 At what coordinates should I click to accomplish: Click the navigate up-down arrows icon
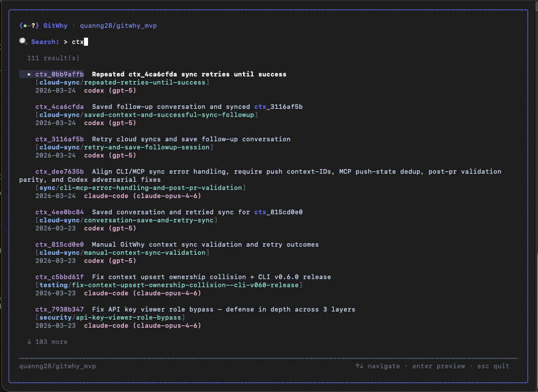click(x=359, y=366)
